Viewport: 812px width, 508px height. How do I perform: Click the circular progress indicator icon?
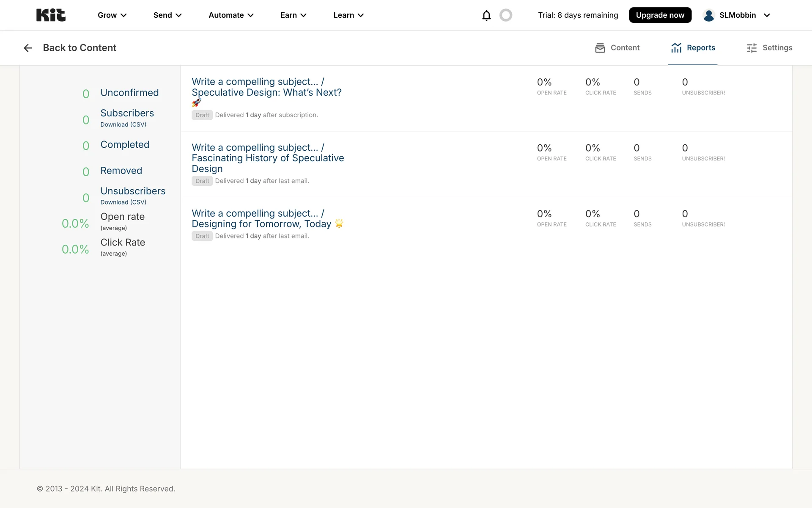[x=506, y=15]
